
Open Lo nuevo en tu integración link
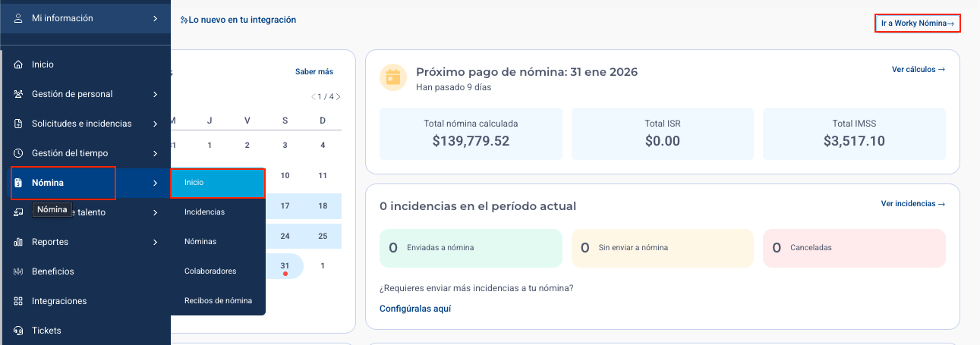[x=238, y=20]
